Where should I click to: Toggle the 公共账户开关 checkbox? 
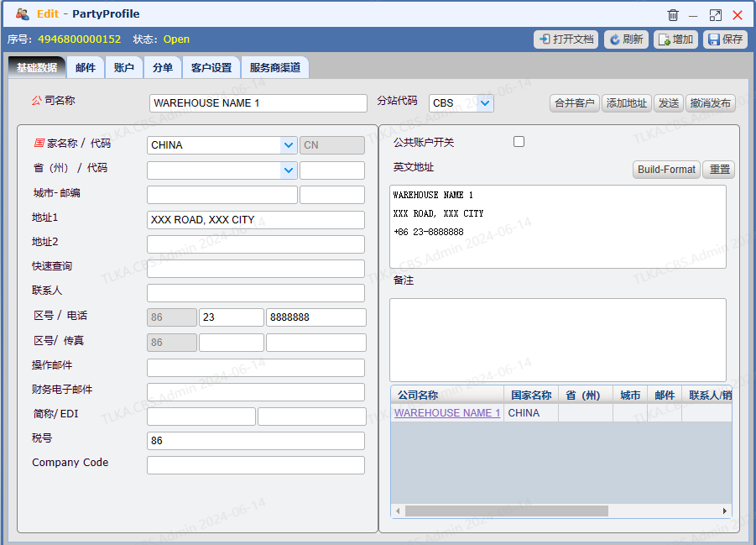click(x=519, y=141)
